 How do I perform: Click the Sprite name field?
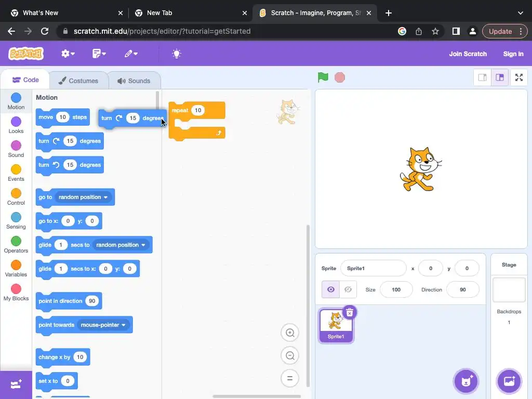pos(373,269)
